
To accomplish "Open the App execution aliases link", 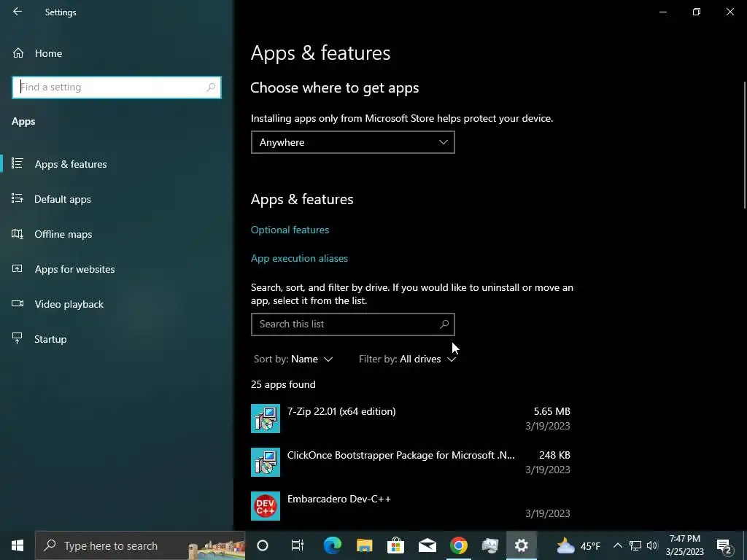I will pyautogui.click(x=299, y=258).
